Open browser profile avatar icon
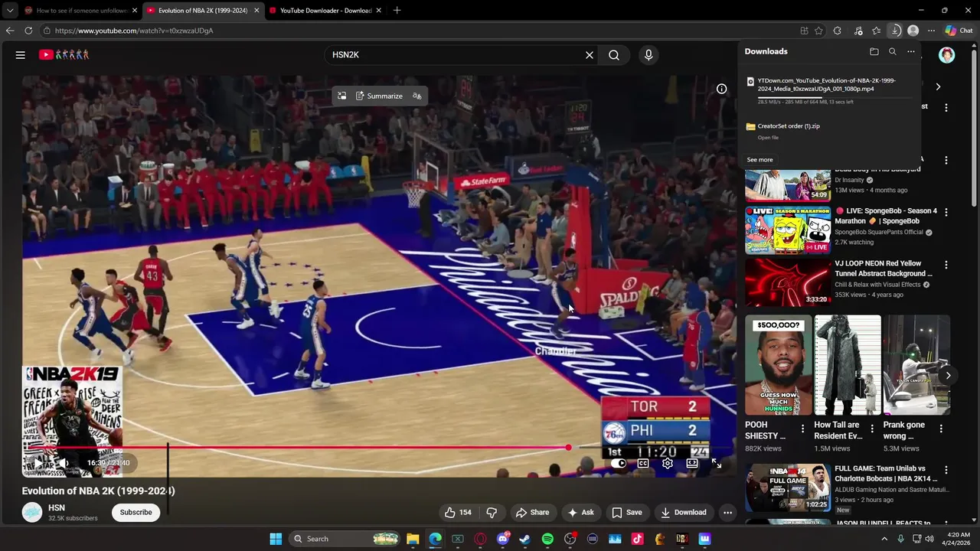The image size is (980, 551). coord(913,31)
